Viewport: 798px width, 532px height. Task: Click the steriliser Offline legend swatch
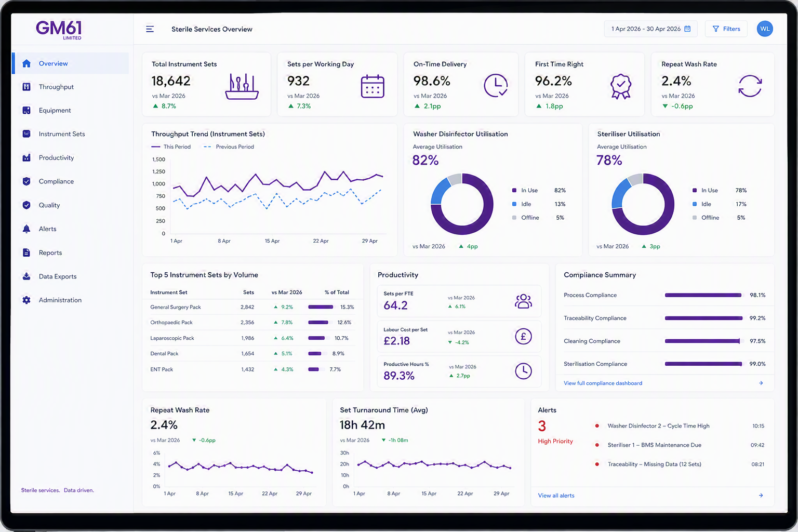[695, 218]
